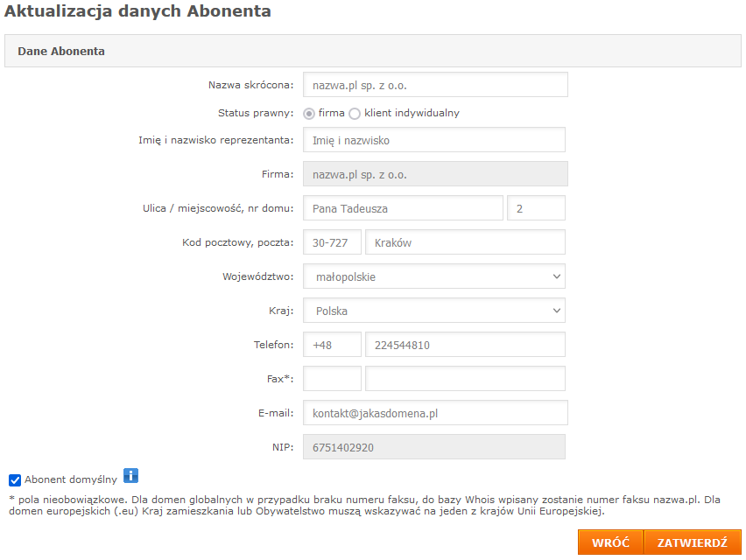The height and width of the screenshot is (560, 746).
Task: Toggle the Abonent domyślny checkbox
Action: 15,480
